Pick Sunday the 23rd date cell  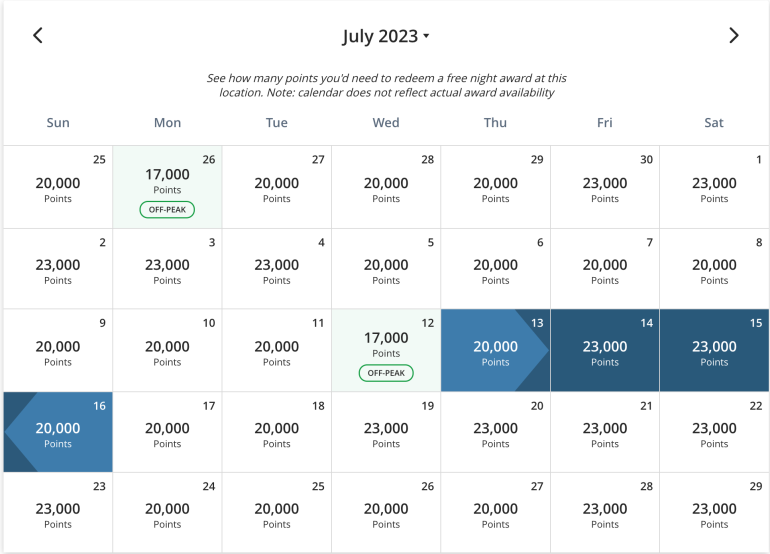coord(58,513)
